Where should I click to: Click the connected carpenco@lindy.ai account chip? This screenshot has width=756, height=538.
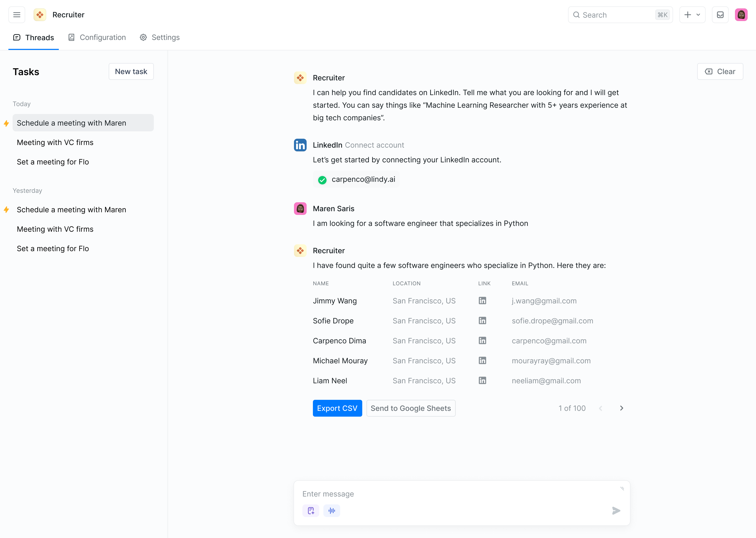point(356,179)
